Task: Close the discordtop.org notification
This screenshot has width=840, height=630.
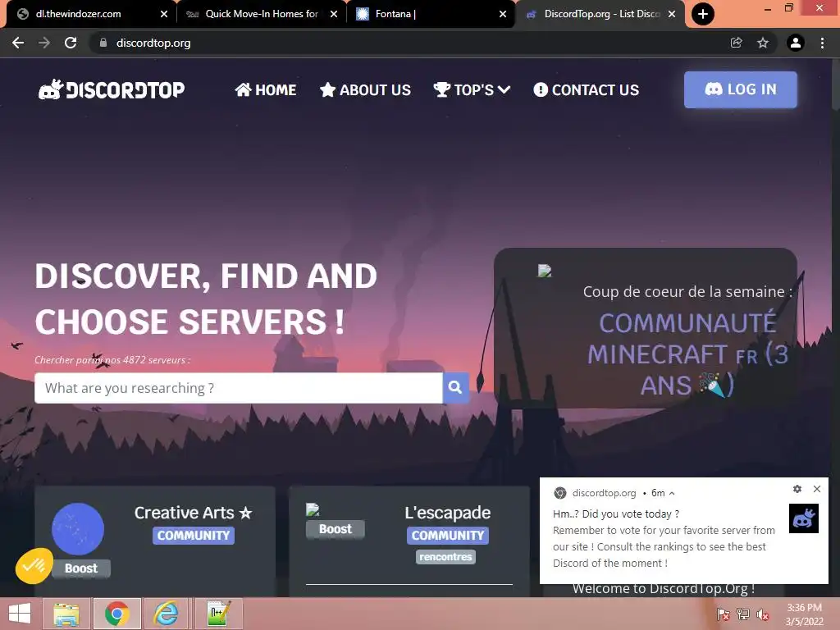Action: tap(816, 489)
